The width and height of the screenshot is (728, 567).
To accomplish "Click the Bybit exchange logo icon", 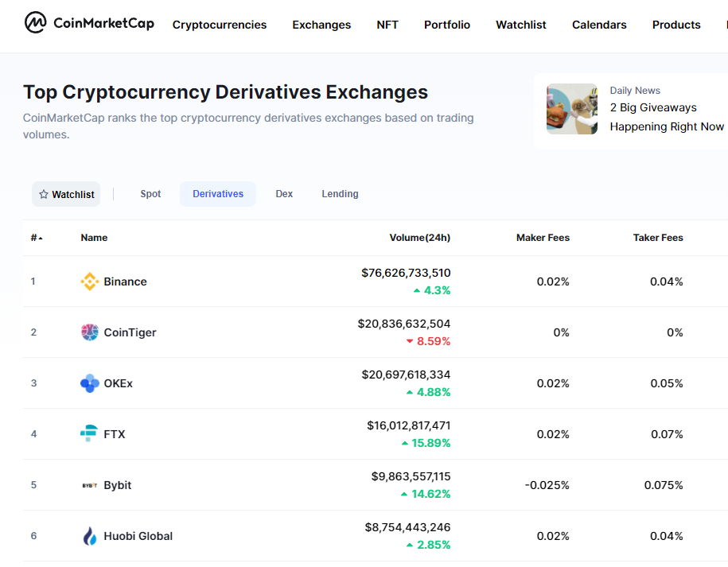I will pyautogui.click(x=90, y=485).
